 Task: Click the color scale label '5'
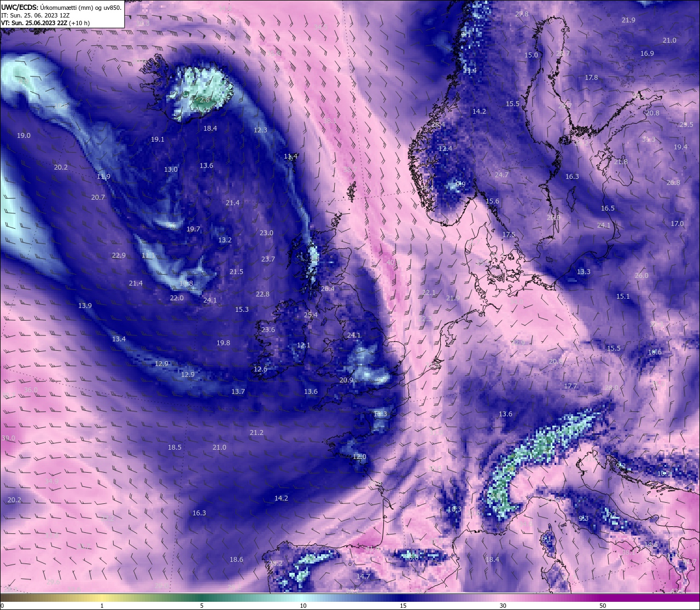202,606
